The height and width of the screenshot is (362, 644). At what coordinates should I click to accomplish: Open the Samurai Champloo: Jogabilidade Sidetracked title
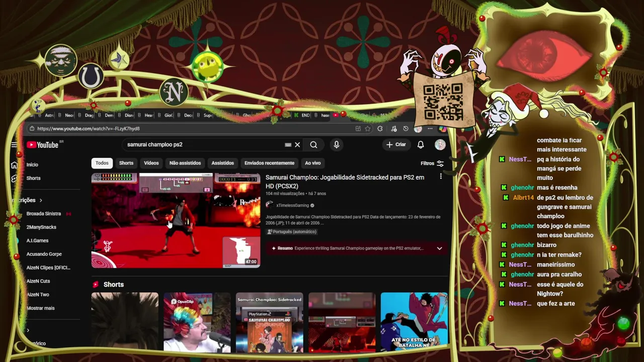pos(345,182)
